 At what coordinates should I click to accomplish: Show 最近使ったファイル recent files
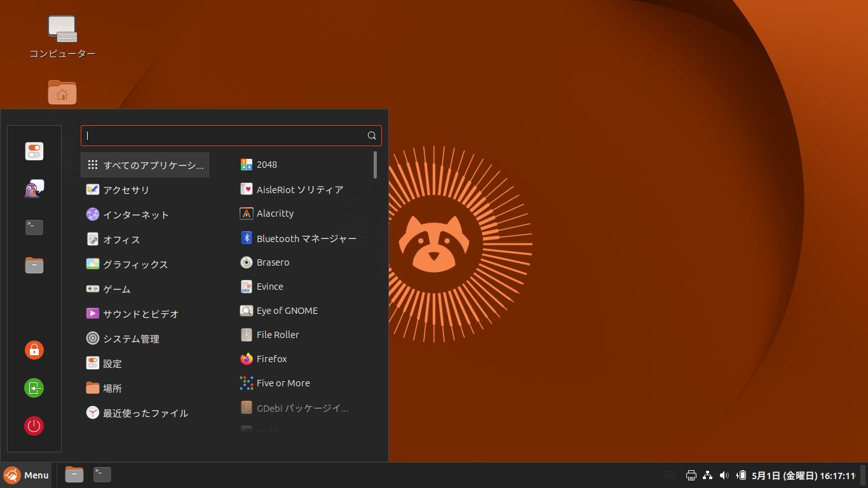pyautogui.click(x=145, y=413)
